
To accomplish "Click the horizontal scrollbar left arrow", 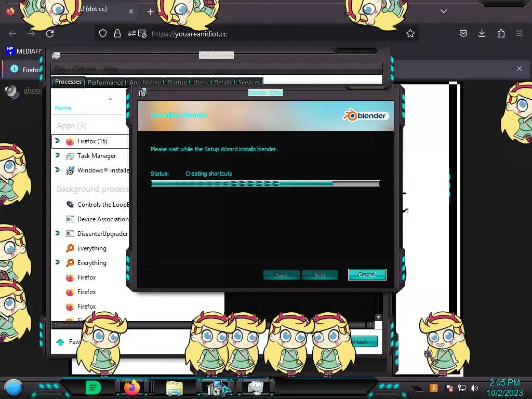I will [x=55, y=325].
